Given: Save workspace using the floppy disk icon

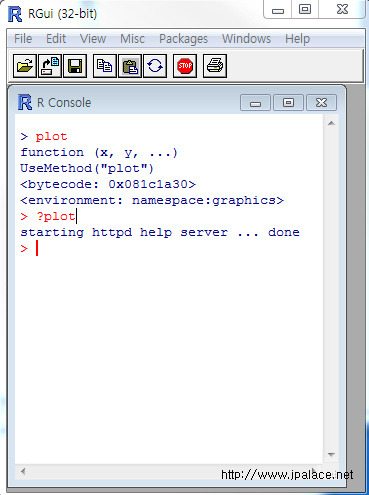Looking at the screenshot, I should 75,66.
